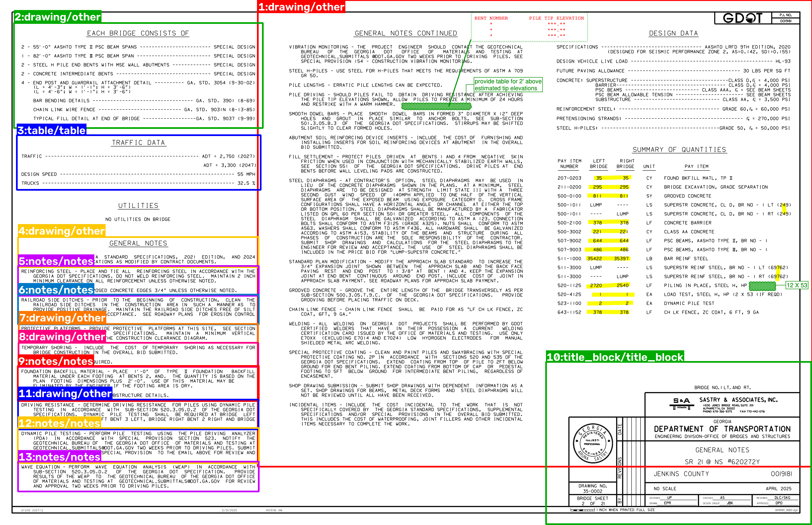Select pay item number "507-9003"
The height and width of the screenshot is (525, 812).
(x=569, y=250)
